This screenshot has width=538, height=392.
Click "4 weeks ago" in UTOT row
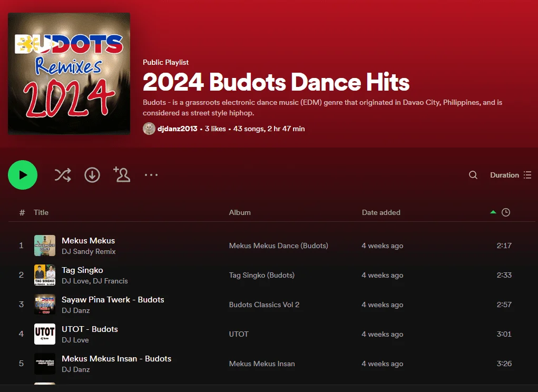(382, 334)
